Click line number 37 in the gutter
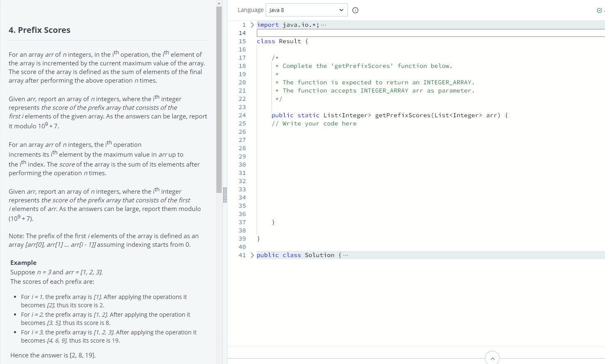The image size is (605, 364). [x=242, y=222]
